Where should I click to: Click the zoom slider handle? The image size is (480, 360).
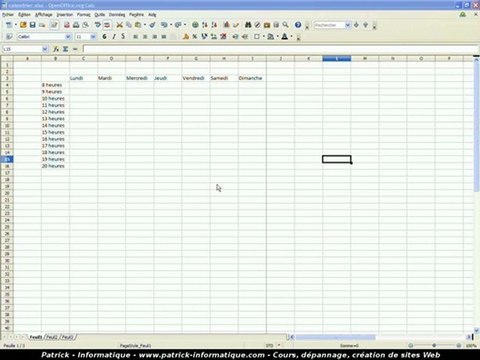(x=434, y=346)
